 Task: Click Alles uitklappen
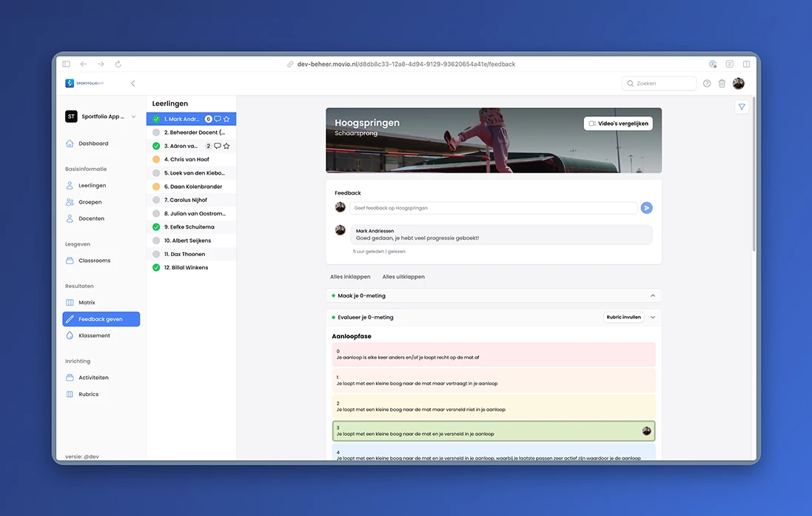click(403, 277)
